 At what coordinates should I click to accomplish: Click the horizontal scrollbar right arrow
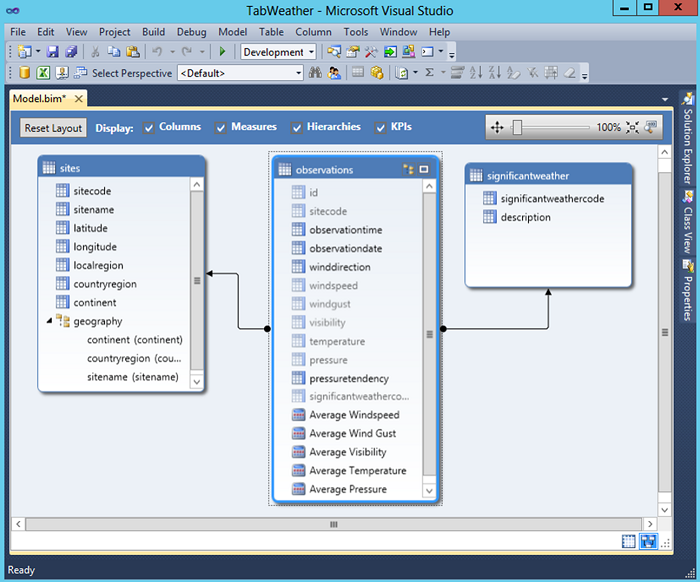[x=650, y=524]
